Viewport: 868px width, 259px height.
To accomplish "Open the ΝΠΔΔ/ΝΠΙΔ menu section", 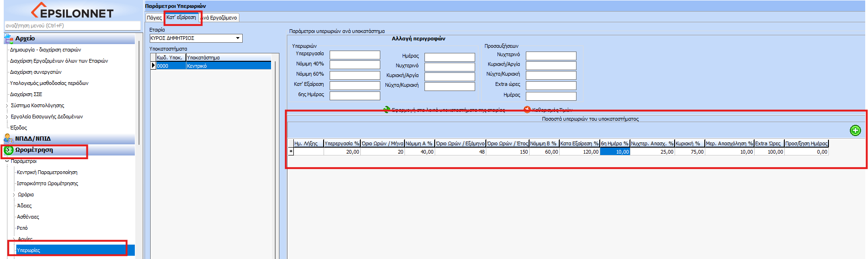I will pos(69,138).
